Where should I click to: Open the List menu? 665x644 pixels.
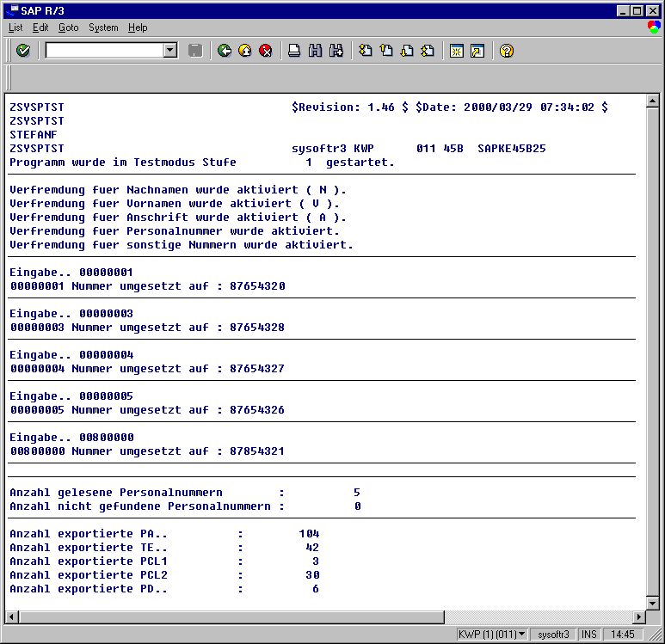coord(15,28)
